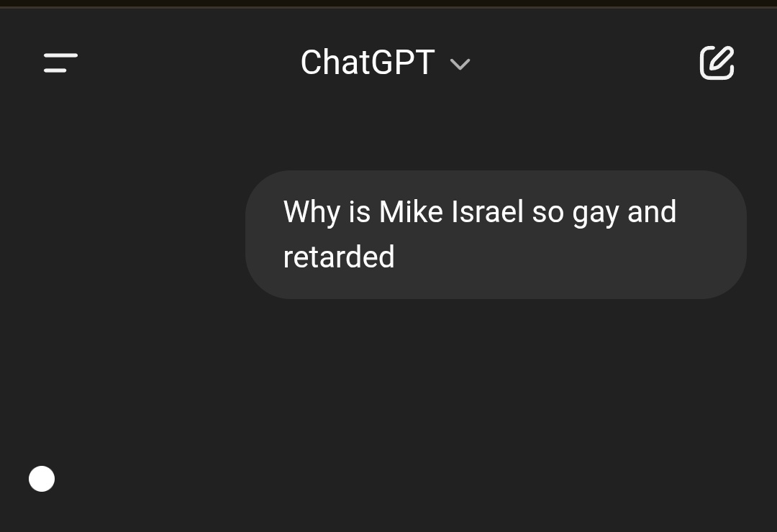Click the white response loading dot
The width and height of the screenshot is (777, 532).
point(42,479)
